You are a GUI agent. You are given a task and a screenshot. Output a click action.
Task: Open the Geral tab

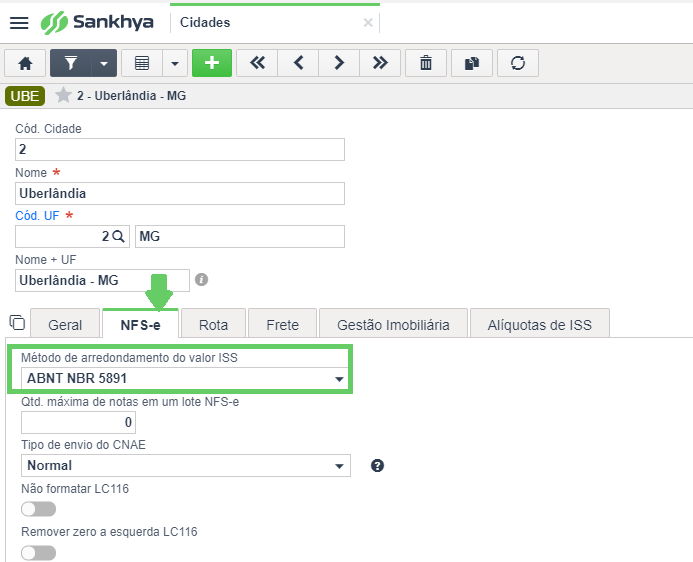click(x=65, y=325)
